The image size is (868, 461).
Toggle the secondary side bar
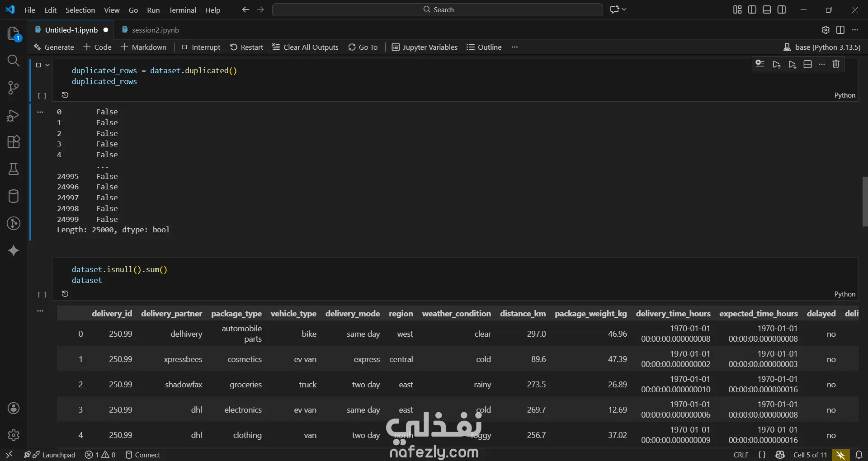click(782, 9)
